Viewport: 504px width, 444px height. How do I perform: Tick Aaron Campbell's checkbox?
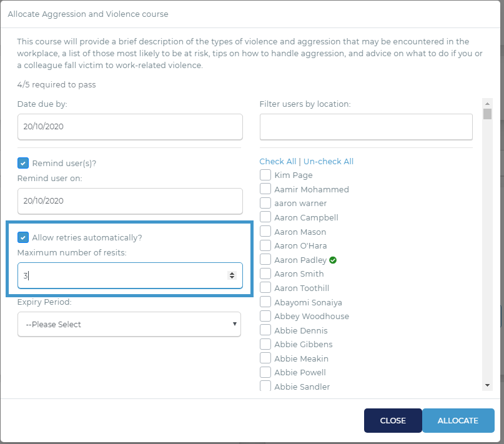click(x=265, y=217)
